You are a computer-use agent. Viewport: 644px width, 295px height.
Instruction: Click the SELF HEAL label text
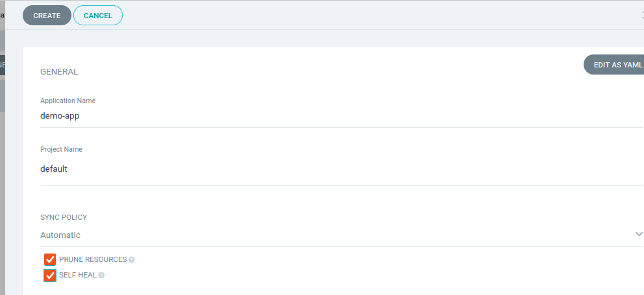[x=78, y=275]
